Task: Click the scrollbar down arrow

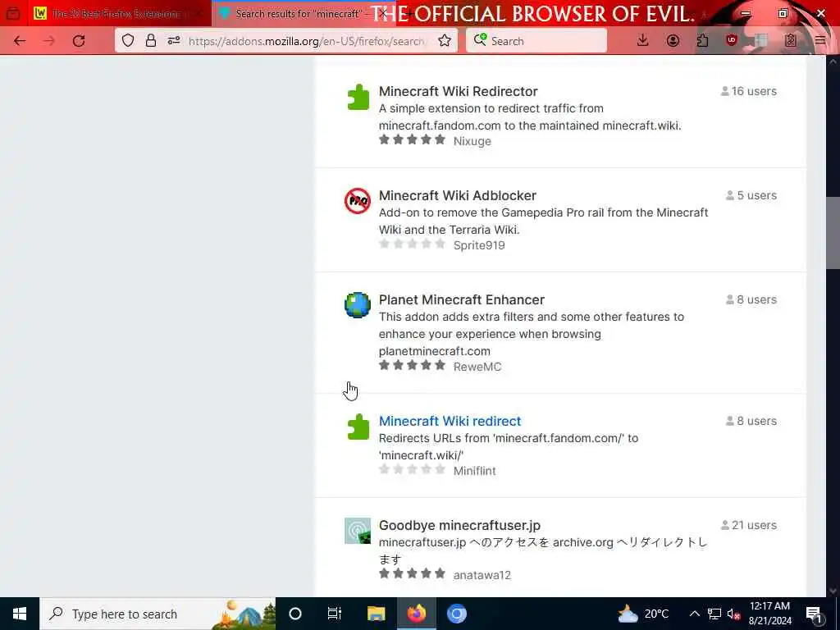Action: 833,591
